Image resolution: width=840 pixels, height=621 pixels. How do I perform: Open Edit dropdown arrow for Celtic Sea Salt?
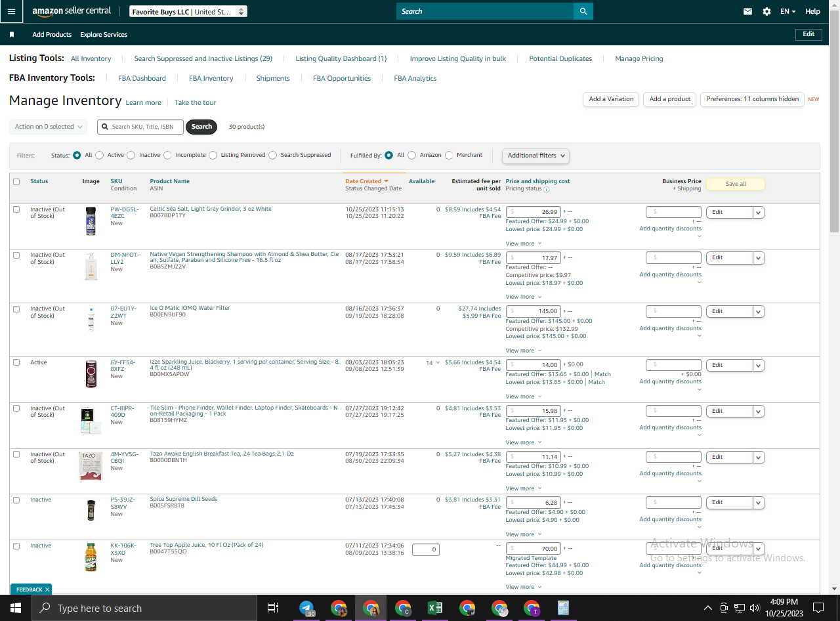(x=759, y=212)
